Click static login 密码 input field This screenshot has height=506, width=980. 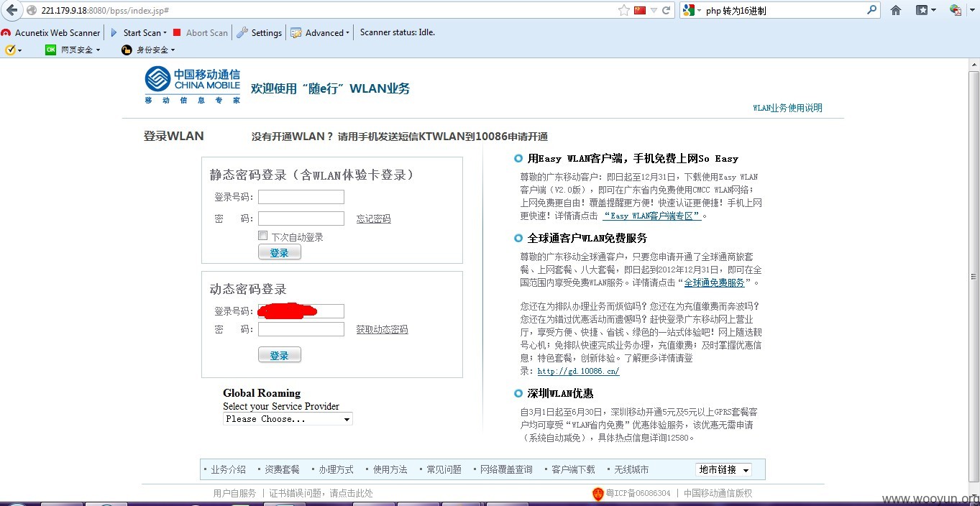coord(301,218)
